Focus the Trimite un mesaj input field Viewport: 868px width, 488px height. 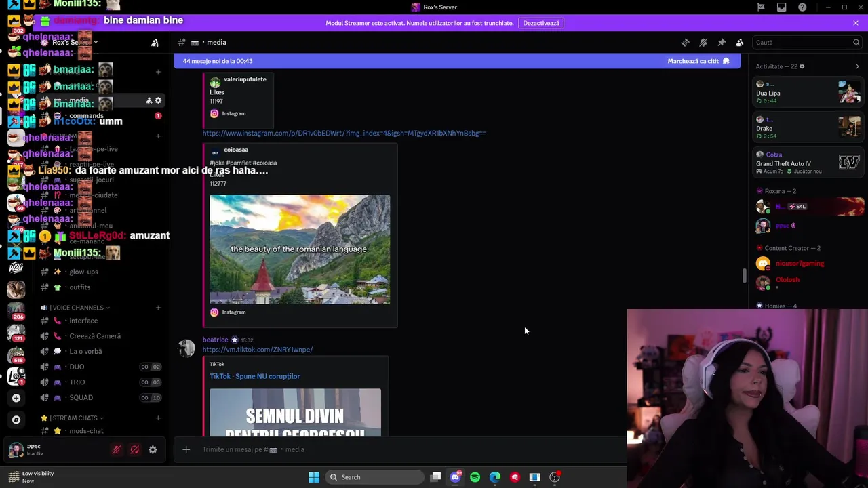tap(407, 449)
